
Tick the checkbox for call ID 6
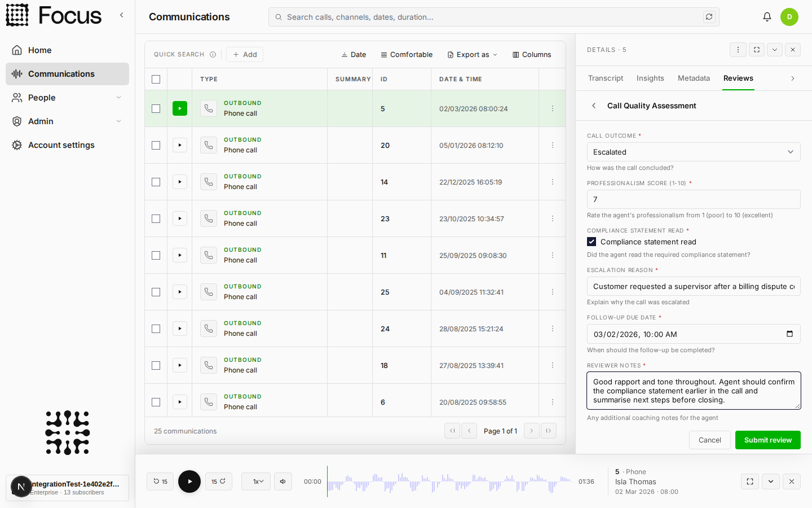pos(156,402)
